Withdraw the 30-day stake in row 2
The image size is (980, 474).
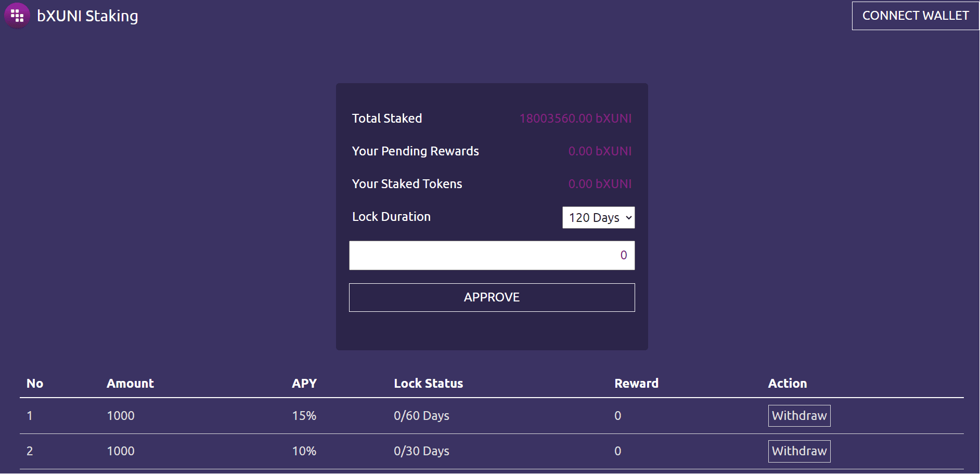[x=799, y=451]
